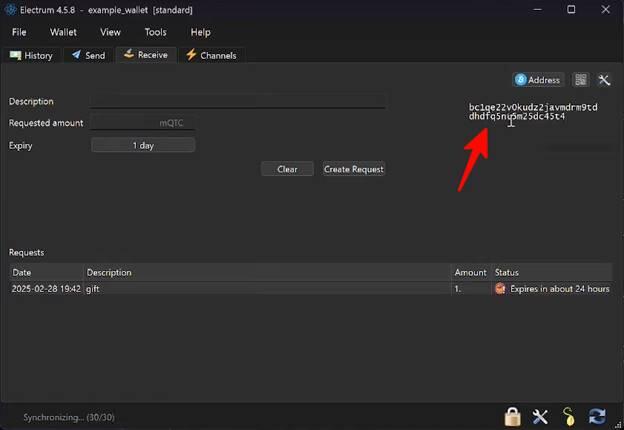Sort requests by Date column
The height and width of the screenshot is (430, 624).
click(46, 272)
